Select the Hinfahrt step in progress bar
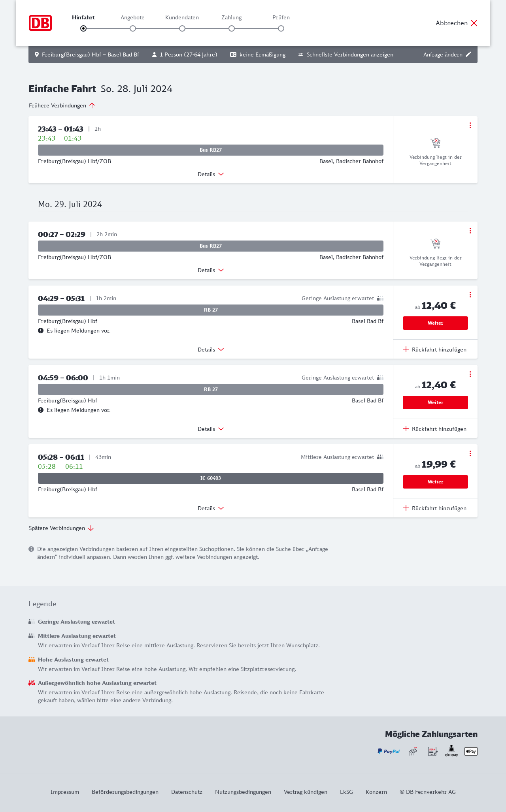This screenshot has height=812, width=506. 83,28
